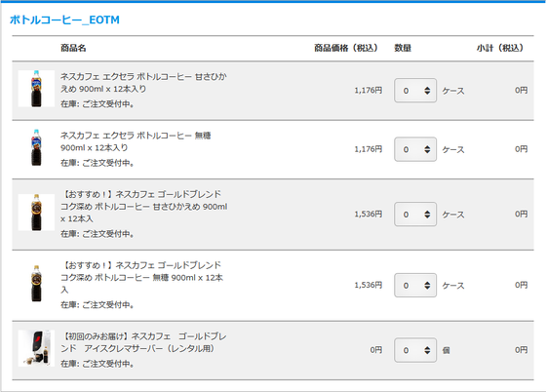Screen dimensions: 546x392
Task: Click Gold Blend 無糖 bottle thumbnail
Action: click(x=36, y=284)
